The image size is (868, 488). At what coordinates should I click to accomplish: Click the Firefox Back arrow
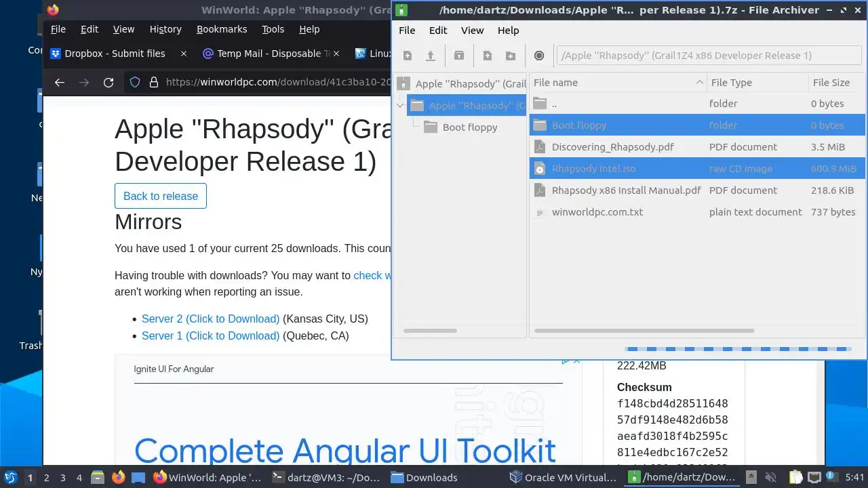point(60,82)
